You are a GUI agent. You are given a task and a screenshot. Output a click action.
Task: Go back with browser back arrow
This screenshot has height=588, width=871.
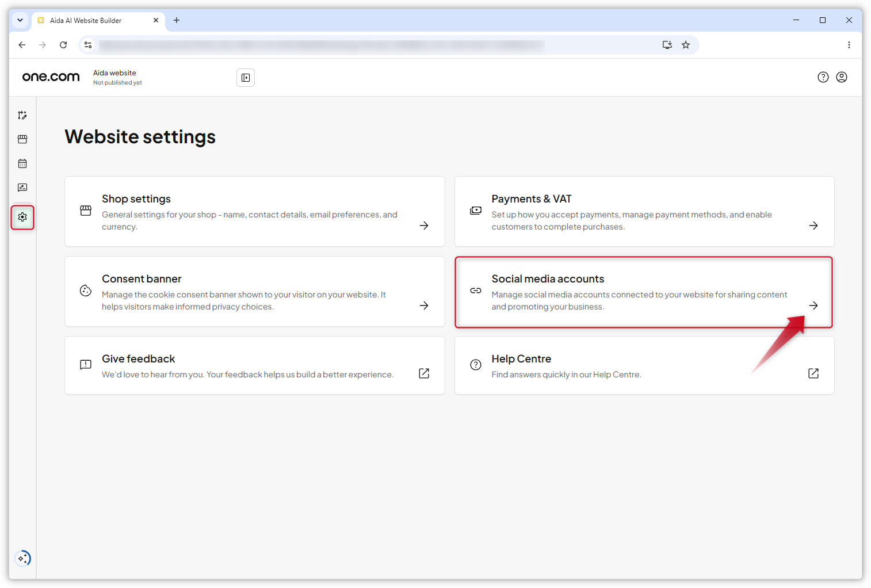click(22, 45)
